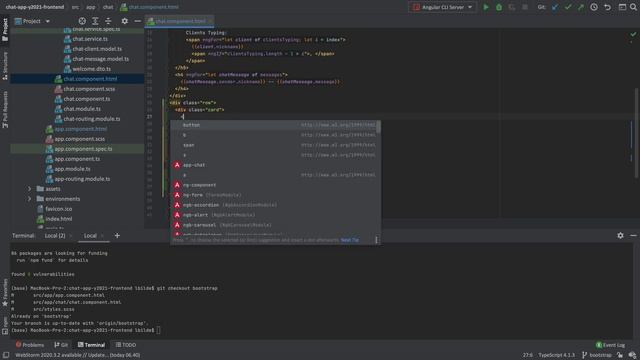Open the Project view dropdown
This screenshot has height=360, width=640.
(32, 21)
